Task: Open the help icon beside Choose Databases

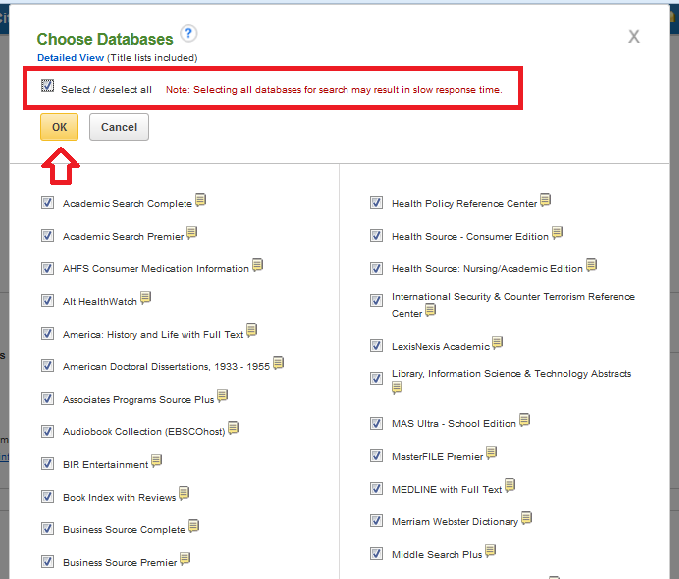Action: (188, 34)
